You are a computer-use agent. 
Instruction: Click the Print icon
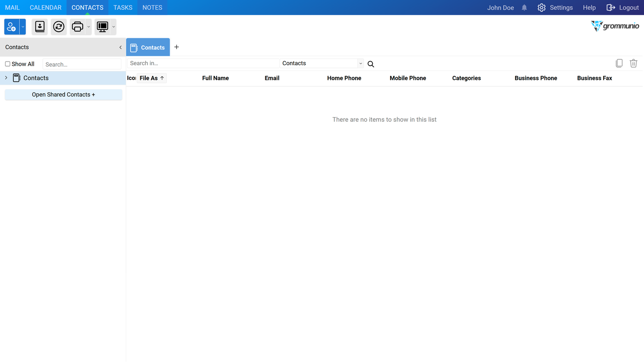[x=78, y=27]
